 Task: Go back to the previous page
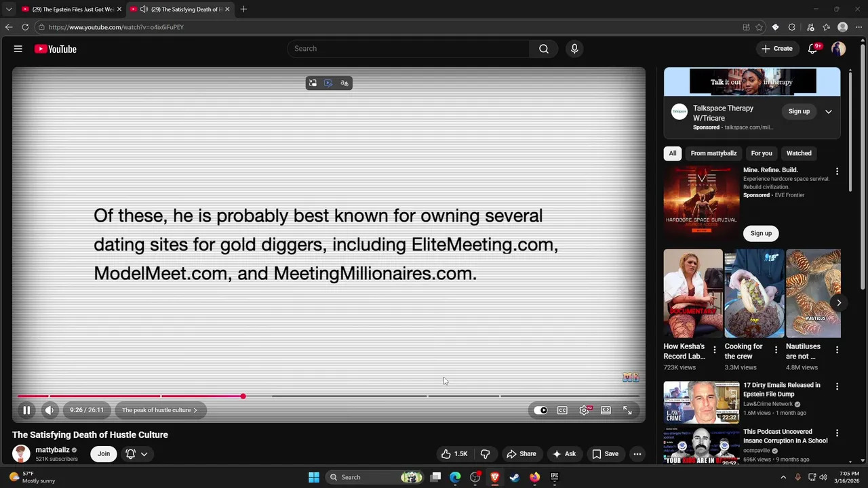9,27
